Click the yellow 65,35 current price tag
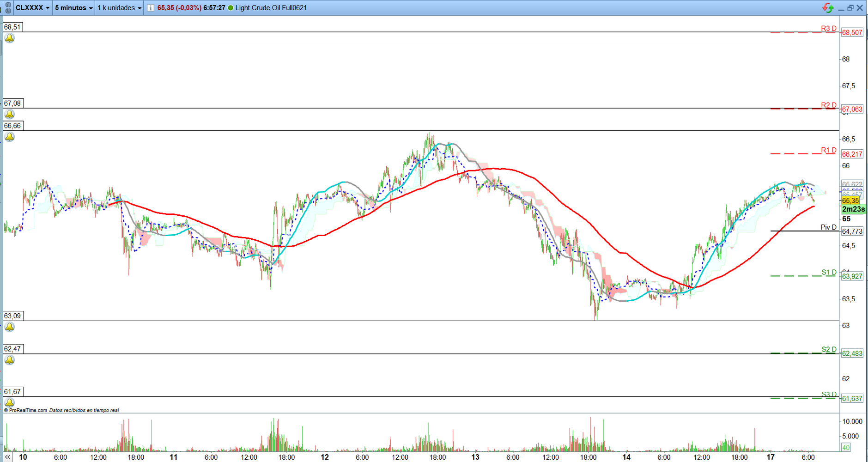 point(850,201)
